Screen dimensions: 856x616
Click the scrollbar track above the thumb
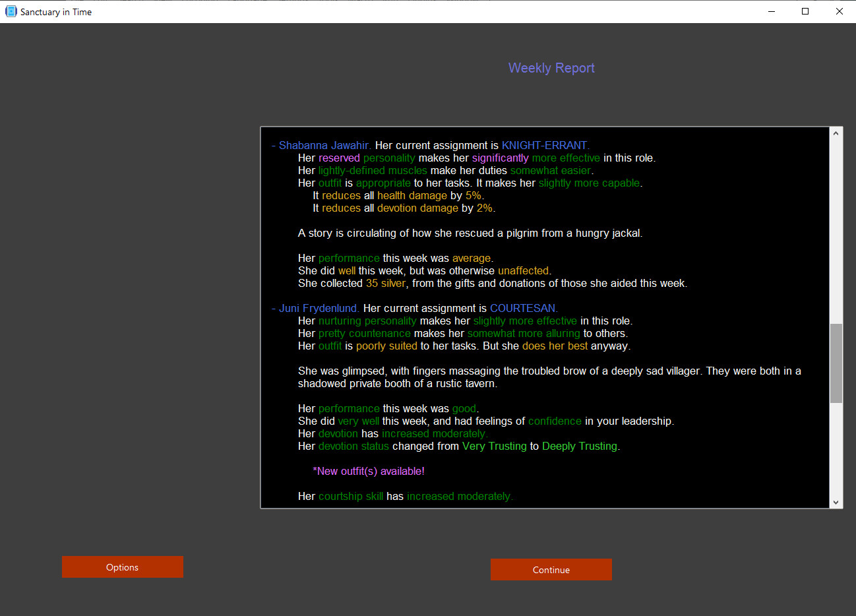[x=836, y=231]
